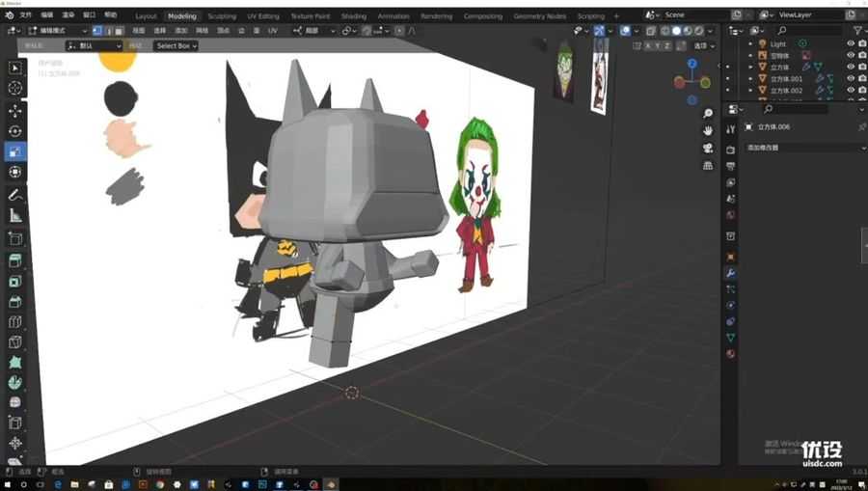Choose the active Scale tool
The image size is (868, 491).
coord(14,151)
